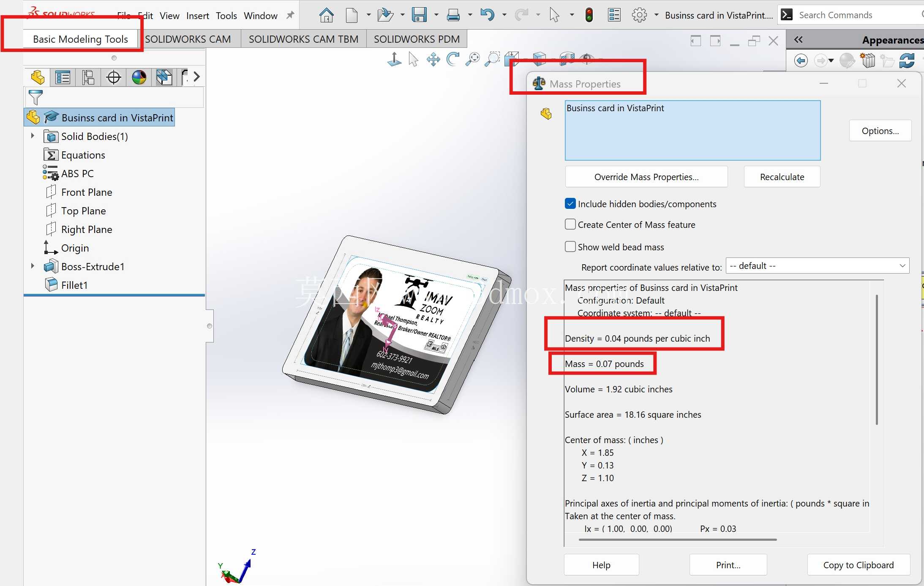Image resolution: width=924 pixels, height=586 pixels.
Task: Open File Properties list icon
Action: (x=614, y=15)
